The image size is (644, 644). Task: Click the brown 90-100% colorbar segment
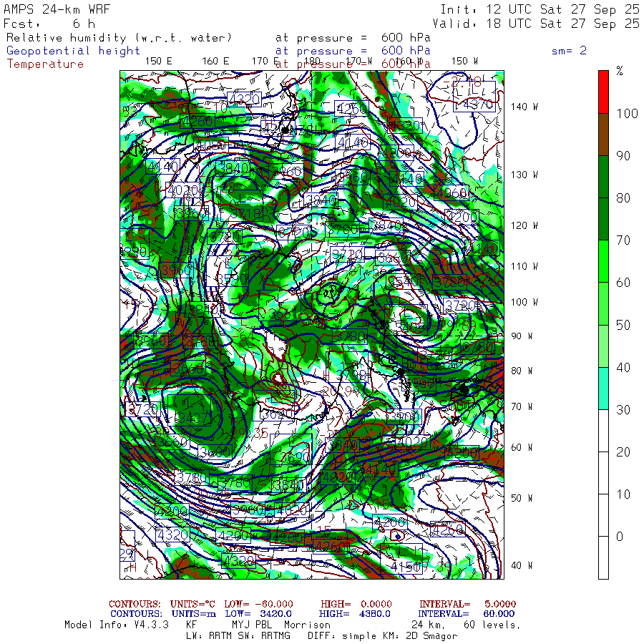603,135
